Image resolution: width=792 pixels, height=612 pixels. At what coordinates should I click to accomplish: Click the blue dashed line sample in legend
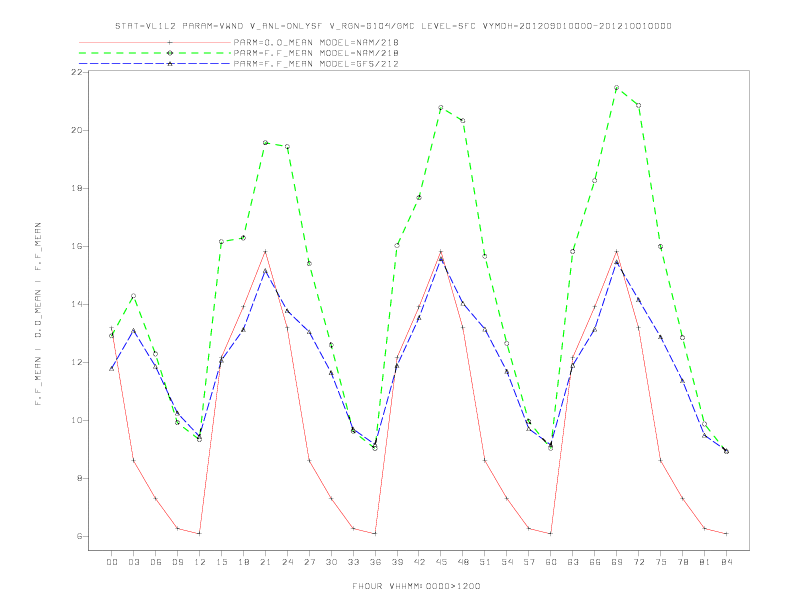(x=155, y=64)
